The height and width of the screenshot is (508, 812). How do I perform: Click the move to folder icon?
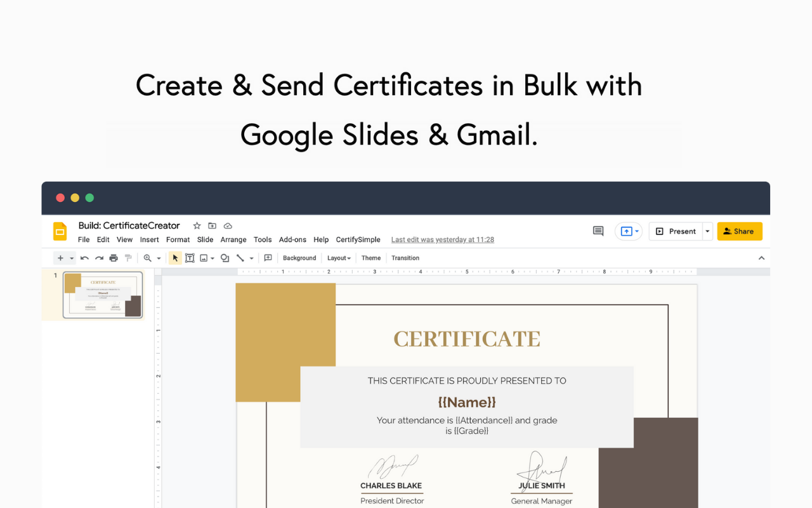coord(213,225)
